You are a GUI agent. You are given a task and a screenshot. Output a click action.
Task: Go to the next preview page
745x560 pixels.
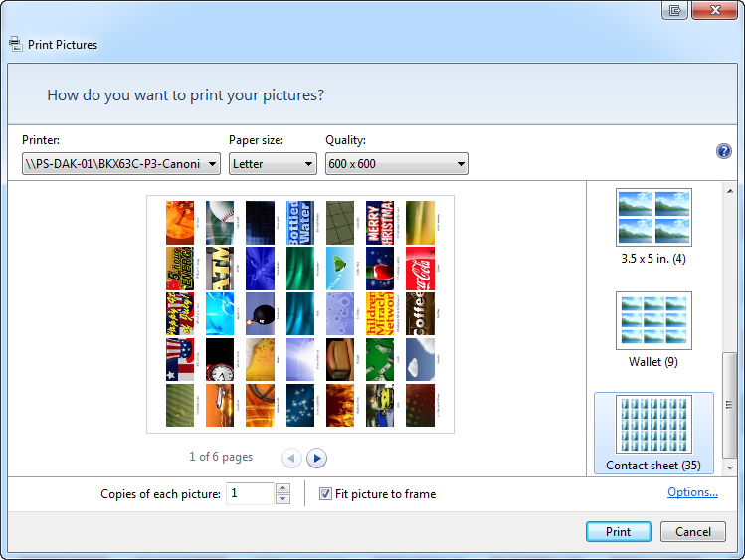point(317,458)
